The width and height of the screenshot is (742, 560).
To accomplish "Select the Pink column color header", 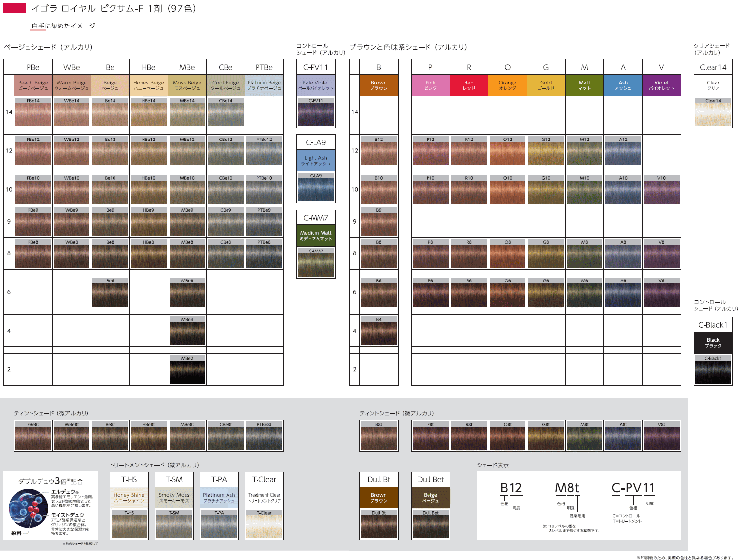I will (430, 85).
